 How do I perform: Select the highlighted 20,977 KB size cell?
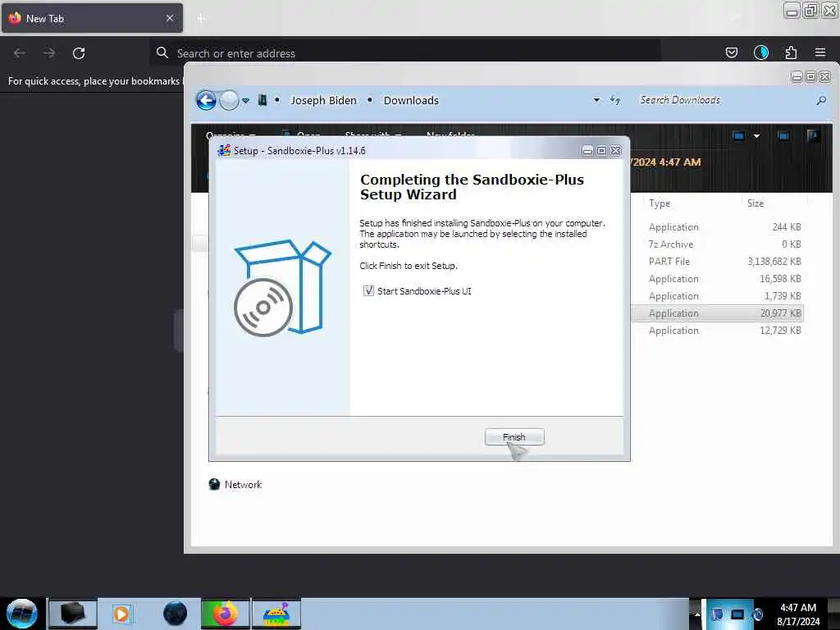[x=781, y=313]
